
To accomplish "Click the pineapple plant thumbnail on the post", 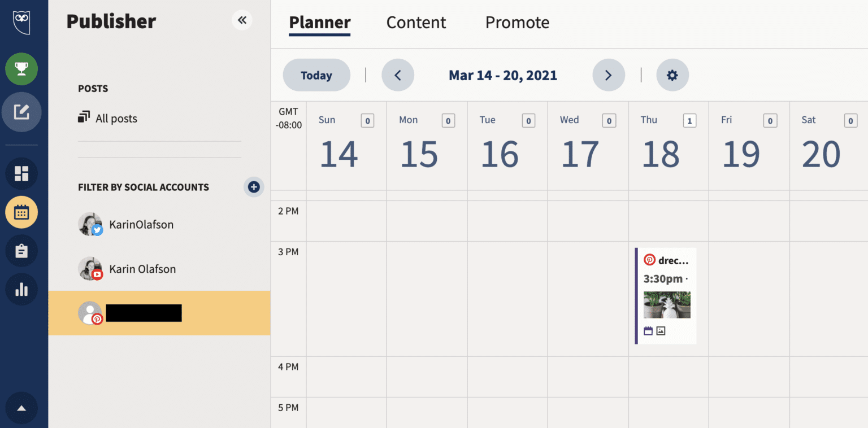I will [x=667, y=304].
